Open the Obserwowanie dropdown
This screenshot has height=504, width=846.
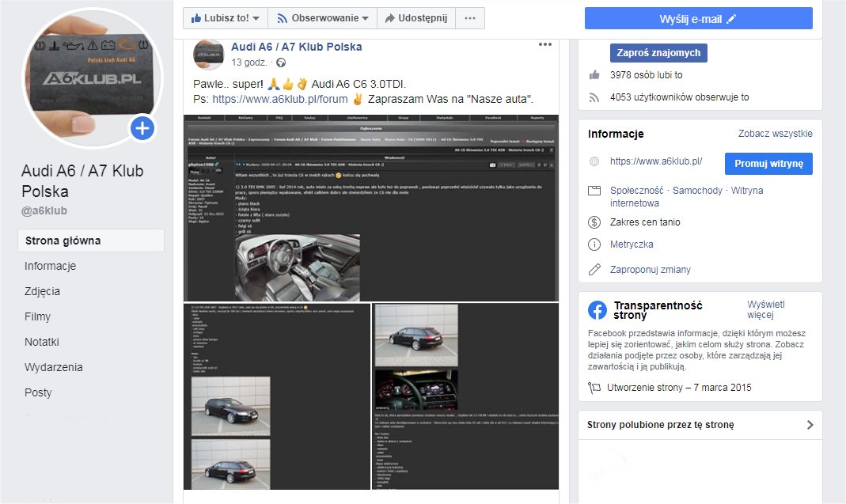pyautogui.click(x=323, y=18)
